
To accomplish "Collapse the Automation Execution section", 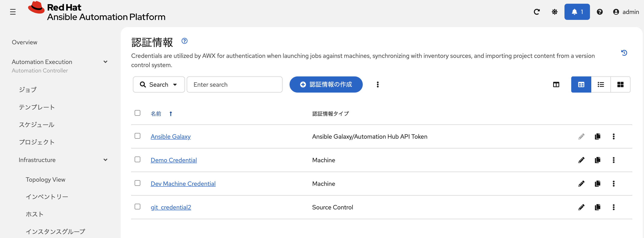I will [105, 62].
